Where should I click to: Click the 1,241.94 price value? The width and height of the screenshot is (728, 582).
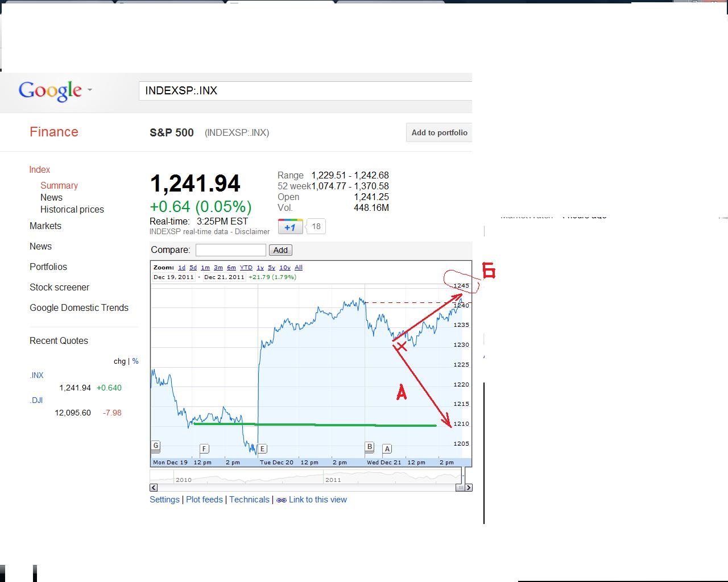195,184
